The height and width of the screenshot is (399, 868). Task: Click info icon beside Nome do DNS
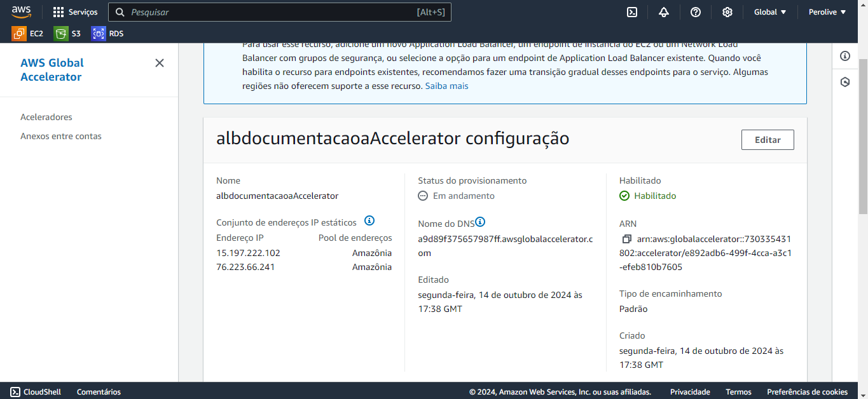(480, 222)
